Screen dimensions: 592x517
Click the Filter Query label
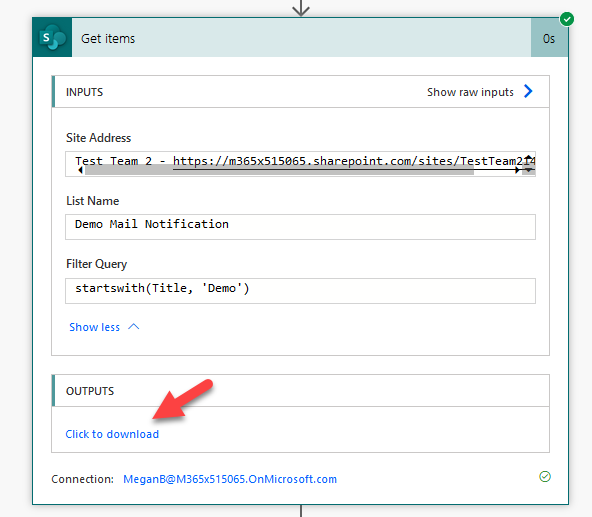pyautogui.click(x=96, y=264)
